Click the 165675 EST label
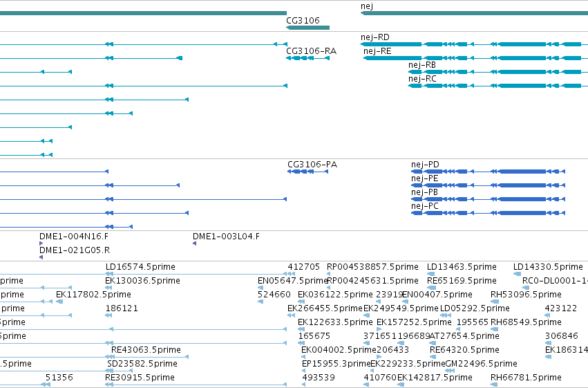The image size is (588, 388). pos(314,336)
